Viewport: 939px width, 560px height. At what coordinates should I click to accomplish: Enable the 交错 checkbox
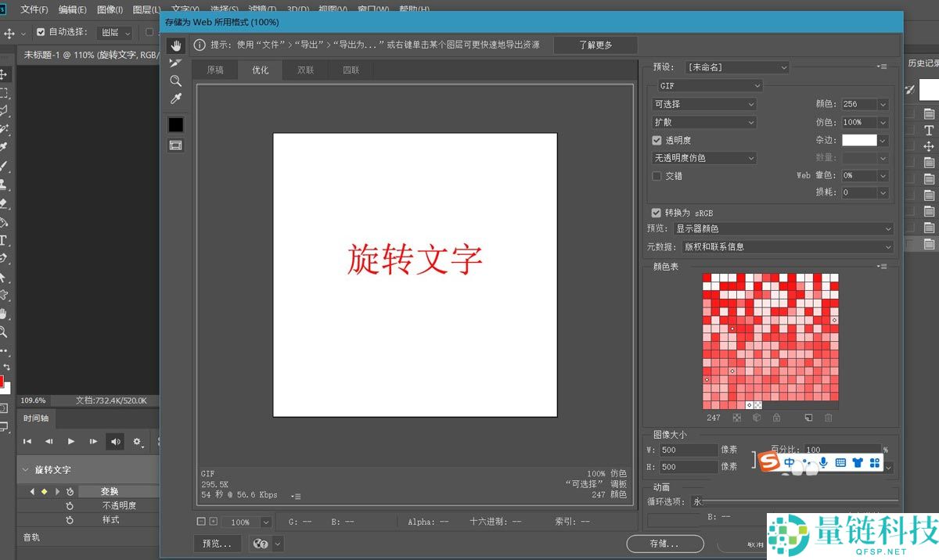click(657, 176)
